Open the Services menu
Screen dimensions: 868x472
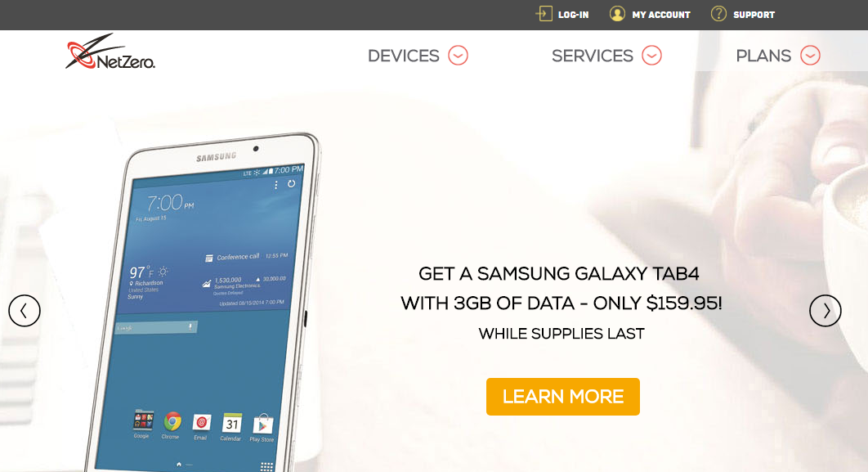point(593,56)
